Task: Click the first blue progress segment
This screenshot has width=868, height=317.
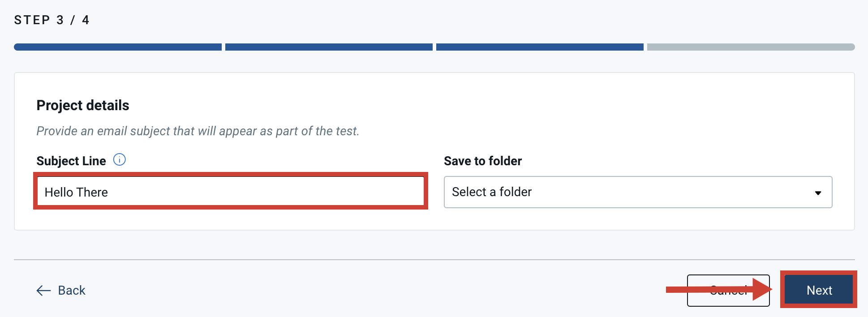Action: (117, 47)
